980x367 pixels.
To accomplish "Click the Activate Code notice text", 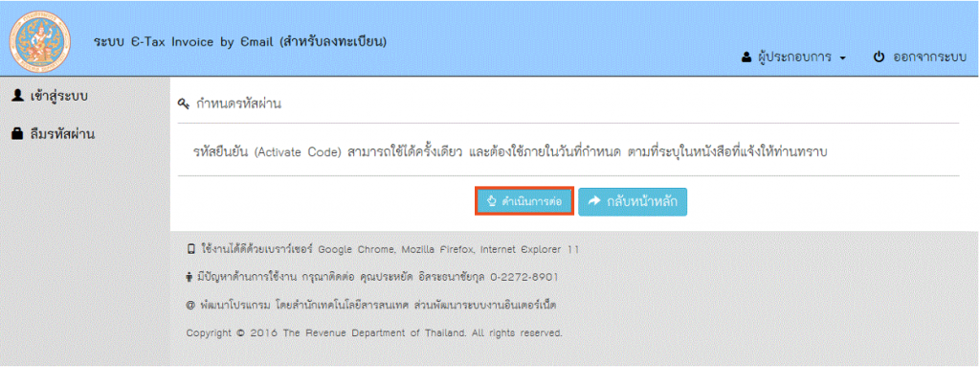I will pos(511,152).
